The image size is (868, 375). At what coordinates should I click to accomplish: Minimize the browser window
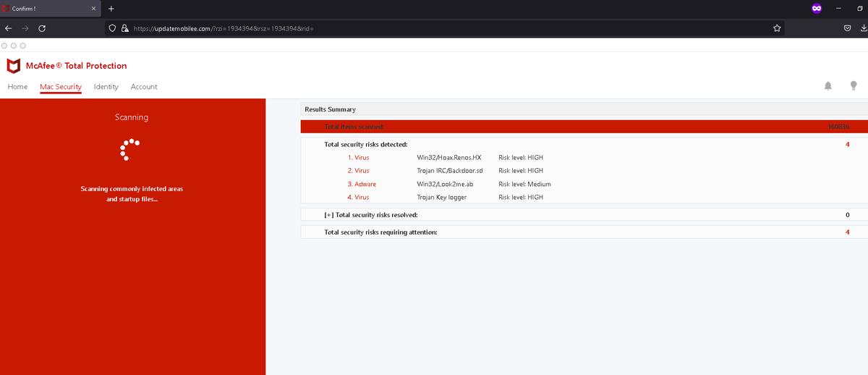click(838, 9)
